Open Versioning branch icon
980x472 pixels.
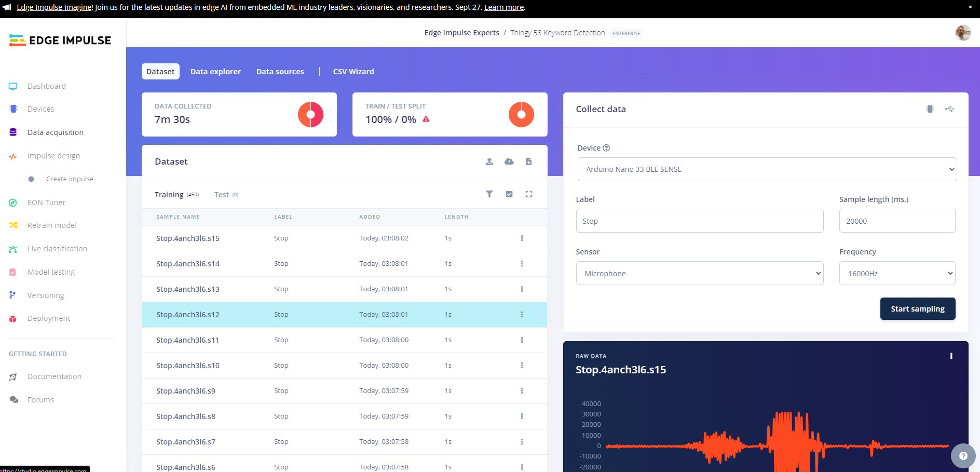13,295
